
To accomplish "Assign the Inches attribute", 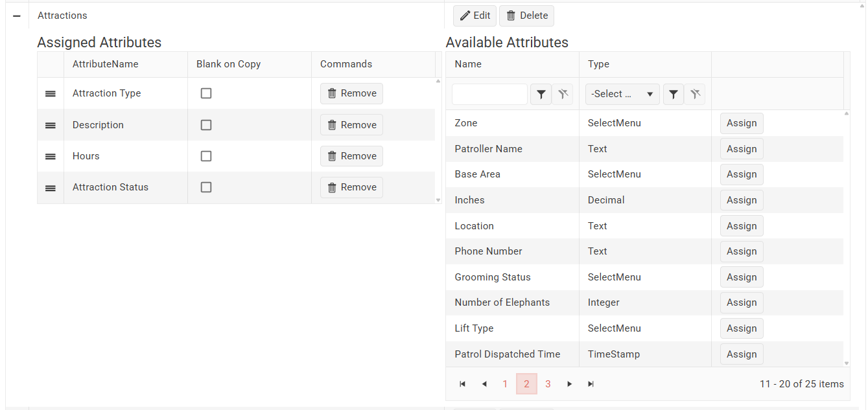I will coord(742,200).
